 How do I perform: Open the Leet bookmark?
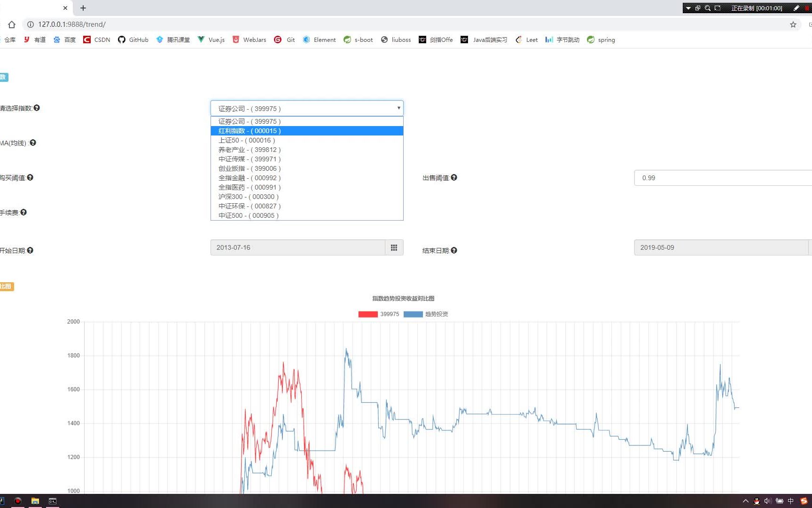tap(526, 40)
